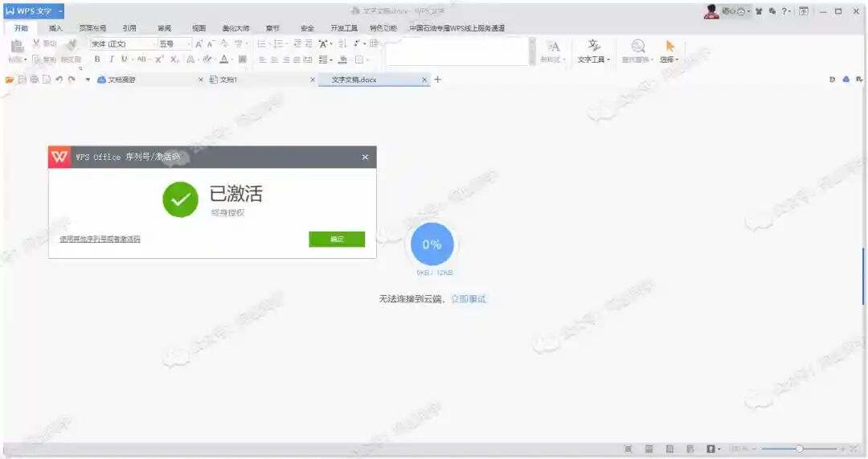Click the sort icon in paragraph group
Image resolution: width=868 pixels, height=459 pixels.
pyautogui.click(x=342, y=43)
